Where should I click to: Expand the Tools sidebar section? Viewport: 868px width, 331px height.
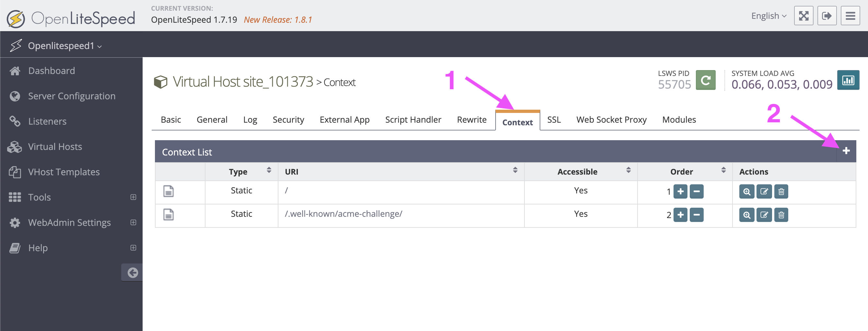(133, 197)
